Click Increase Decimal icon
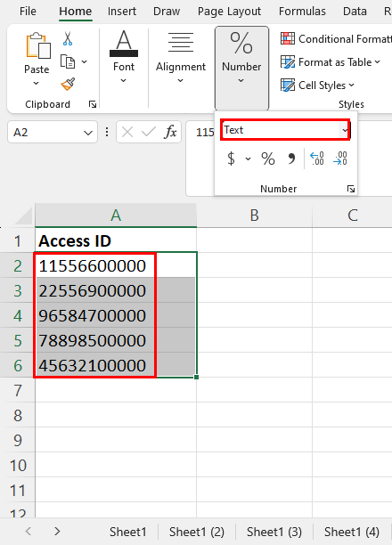Viewport: 392px width, 545px height. click(x=317, y=159)
